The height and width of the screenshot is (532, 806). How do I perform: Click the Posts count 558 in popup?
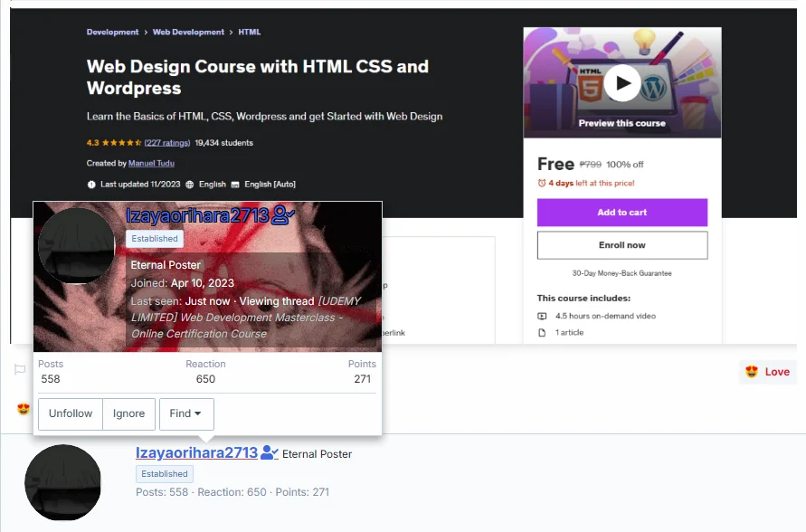coord(51,379)
